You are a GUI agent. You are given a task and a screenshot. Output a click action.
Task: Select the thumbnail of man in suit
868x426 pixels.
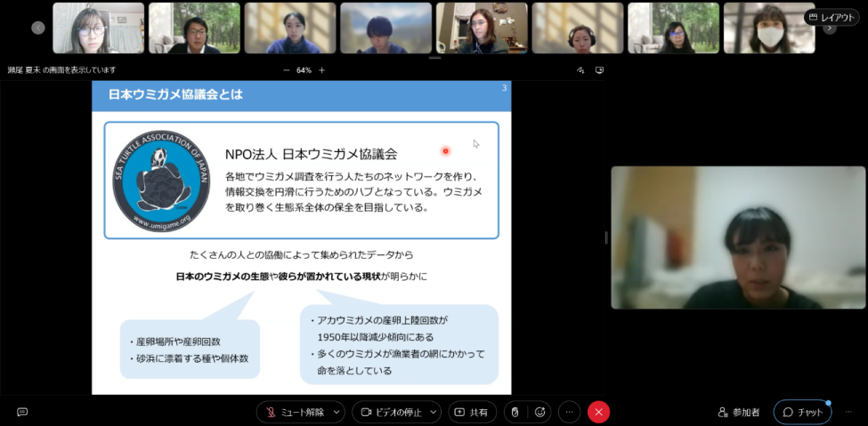pyautogui.click(x=194, y=28)
